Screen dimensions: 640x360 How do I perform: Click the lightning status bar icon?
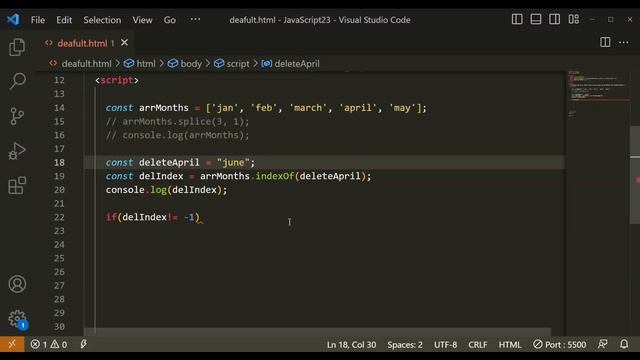(84, 344)
